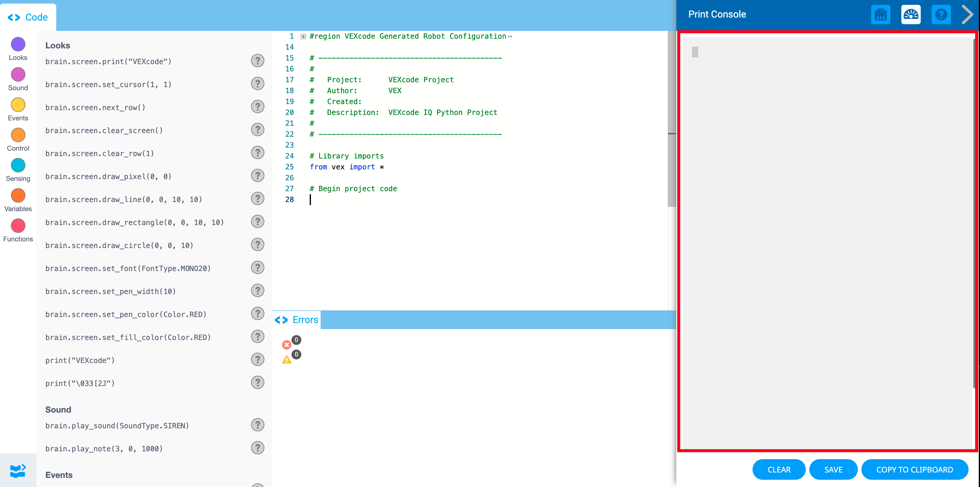This screenshot has height=487, width=980.
Task: Jump to the Sensing category
Action: tap(18, 165)
